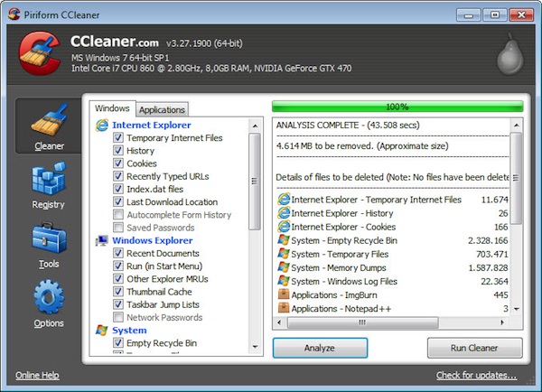Click results horizontal scroll left arrow
The image size is (542, 392).
coord(280,322)
